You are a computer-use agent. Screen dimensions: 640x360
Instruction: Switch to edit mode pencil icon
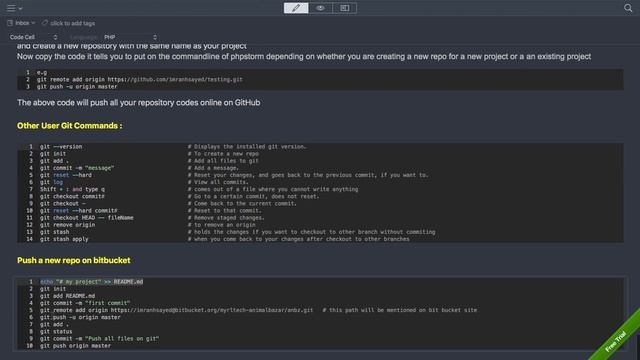coord(296,8)
